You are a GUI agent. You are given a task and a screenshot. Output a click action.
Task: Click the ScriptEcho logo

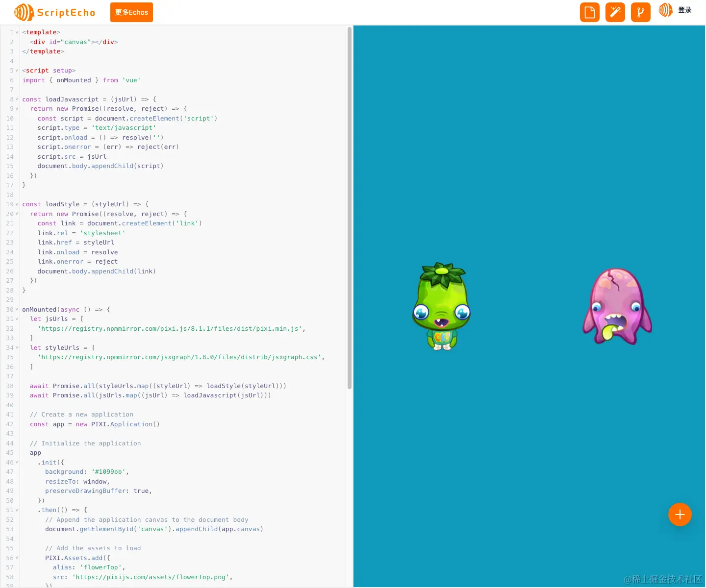click(x=54, y=12)
